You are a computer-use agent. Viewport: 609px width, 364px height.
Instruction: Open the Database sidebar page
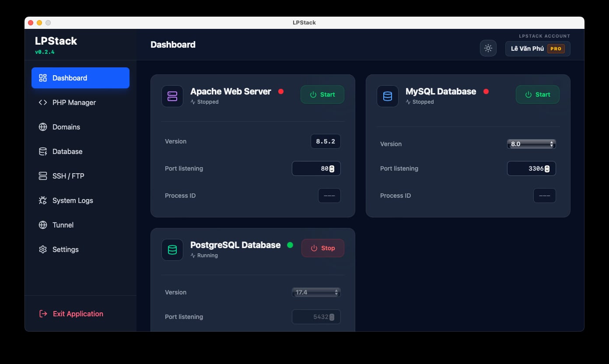click(x=80, y=151)
